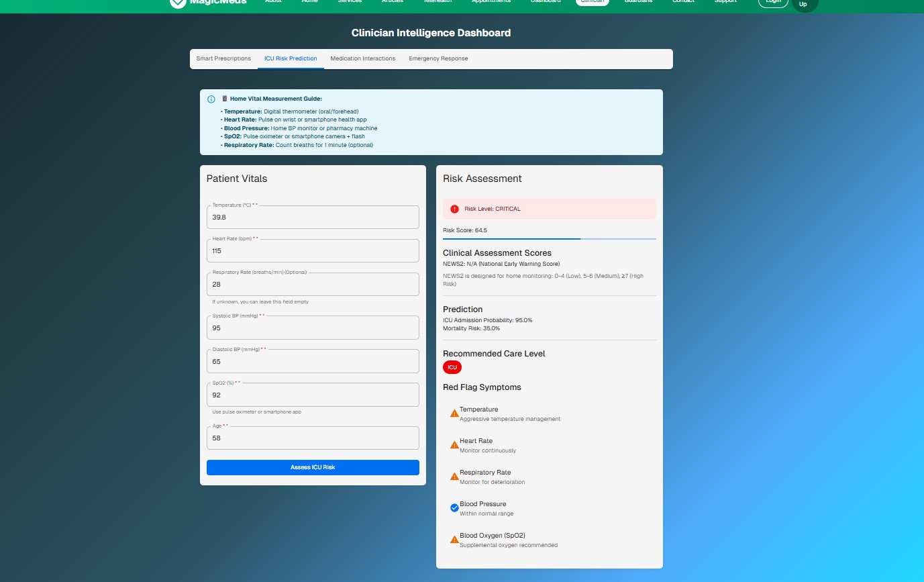The image size is (924, 582).
Task: Click the Respiratory Rate field showing 28
Action: pyautogui.click(x=313, y=284)
